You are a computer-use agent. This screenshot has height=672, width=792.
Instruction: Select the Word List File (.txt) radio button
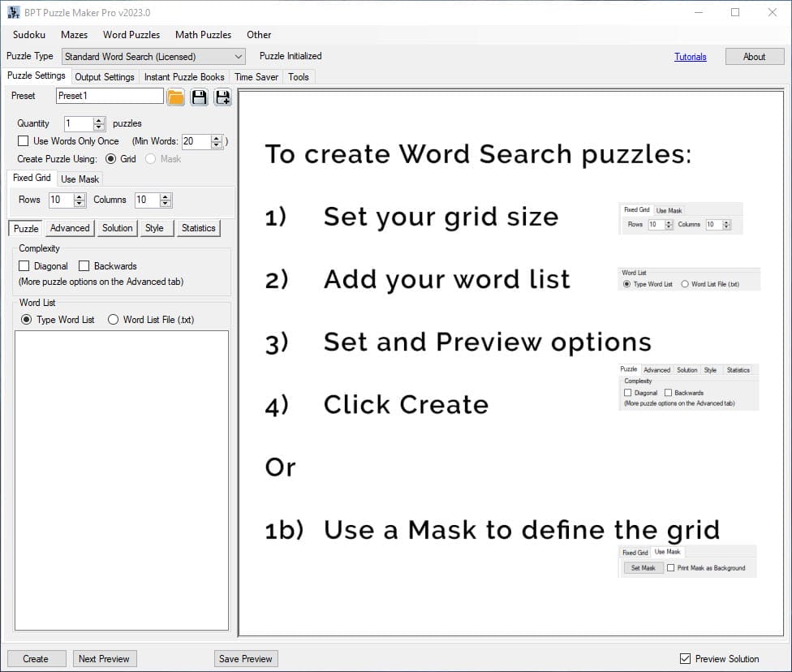(114, 320)
